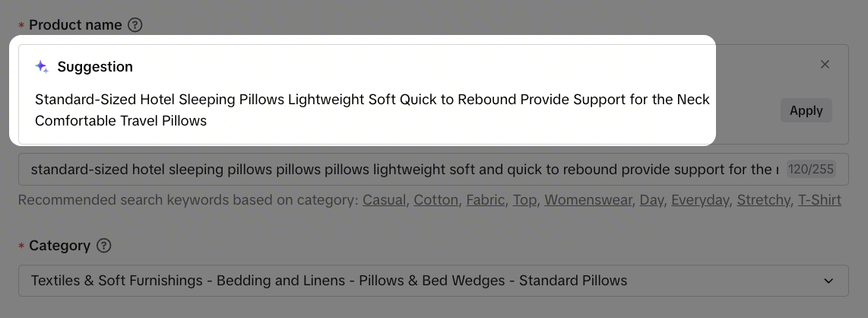Select the Cotton keyword link
This screenshot has width=868, height=318.
pos(436,200)
